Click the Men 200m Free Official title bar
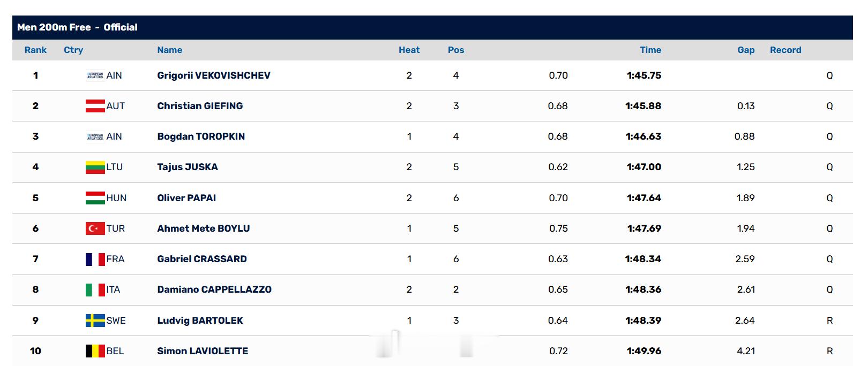This screenshot has width=868, height=366. pos(432,27)
